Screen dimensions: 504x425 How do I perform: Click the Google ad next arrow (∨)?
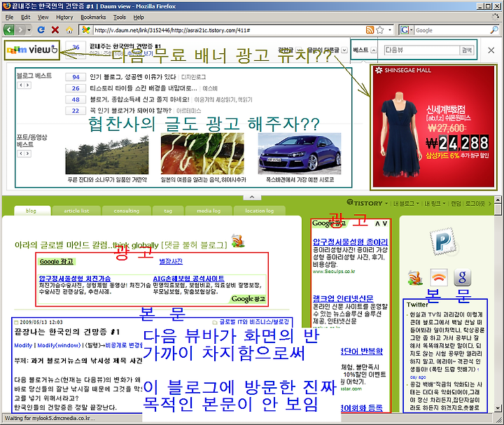pyautogui.click(x=385, y=223)
